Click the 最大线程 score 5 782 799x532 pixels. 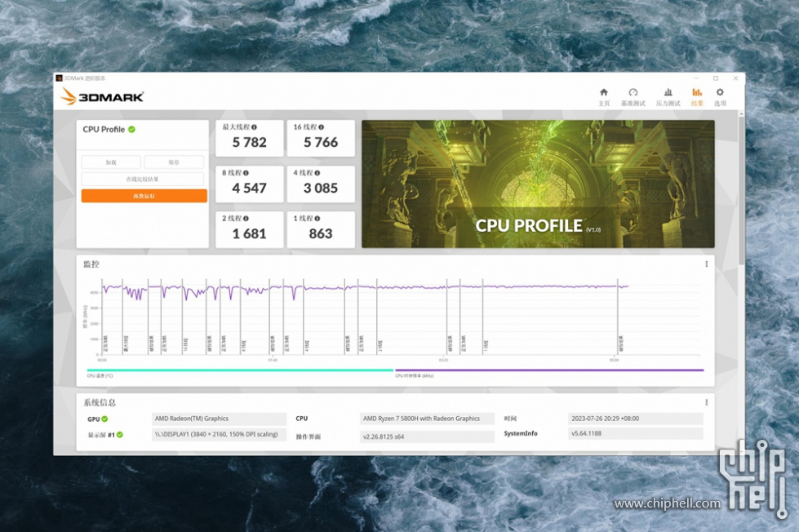249,142
